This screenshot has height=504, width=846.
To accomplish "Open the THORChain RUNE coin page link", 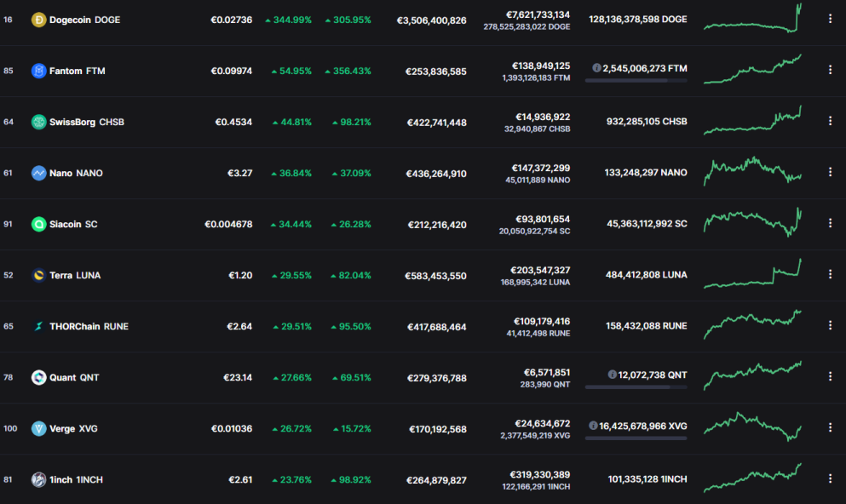I will (x=89, y=326).
